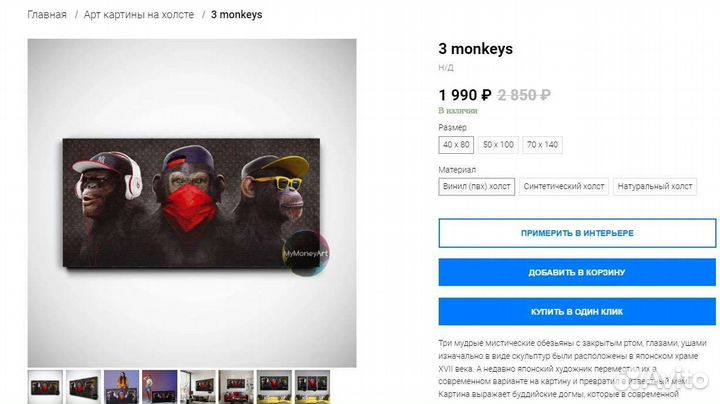View fifth thumbnail showing white interior
The width and height of the screenshot is (720, 404).
(197, 387)
